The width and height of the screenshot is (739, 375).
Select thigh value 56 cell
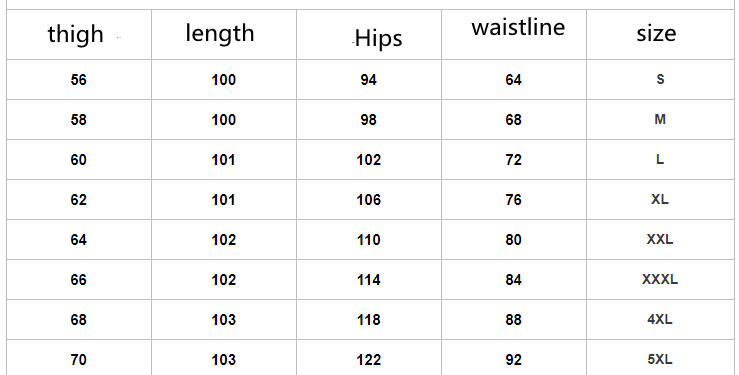coord(79,80)
